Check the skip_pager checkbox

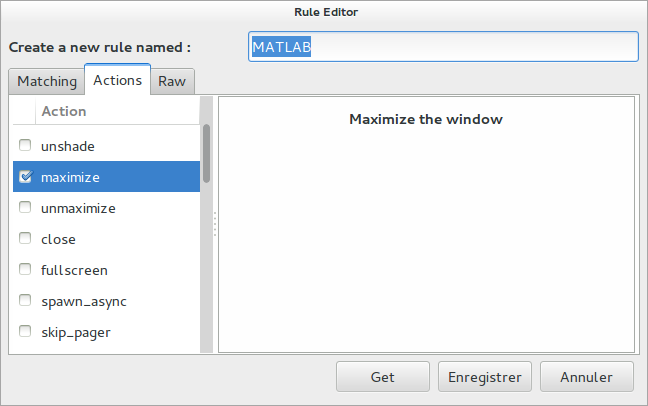pyautogui.click(x=26, y=332)
